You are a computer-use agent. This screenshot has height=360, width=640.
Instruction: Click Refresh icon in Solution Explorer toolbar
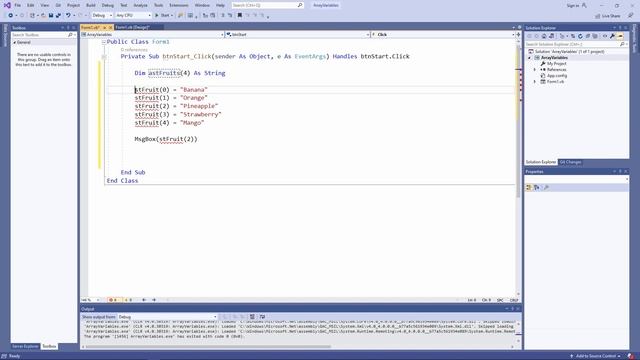[x=580, y=36]
